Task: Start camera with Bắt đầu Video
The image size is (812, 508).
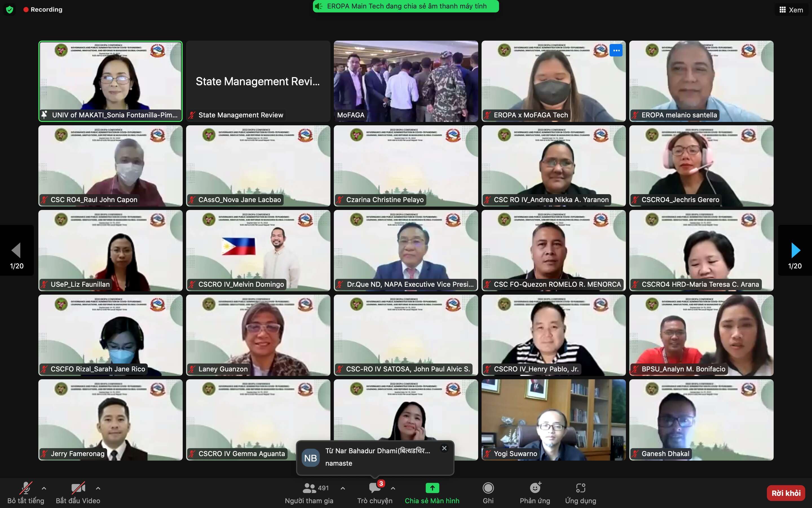Action: tap(78, 492)
